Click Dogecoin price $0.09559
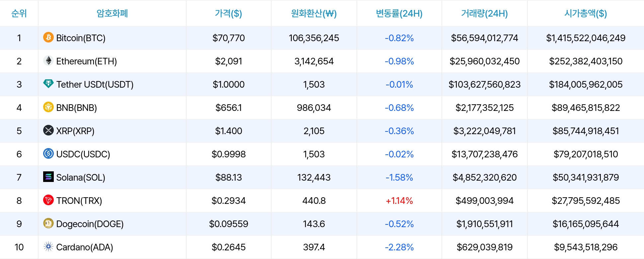Screen dimensions: 644x259 click(x=228, y=224)
